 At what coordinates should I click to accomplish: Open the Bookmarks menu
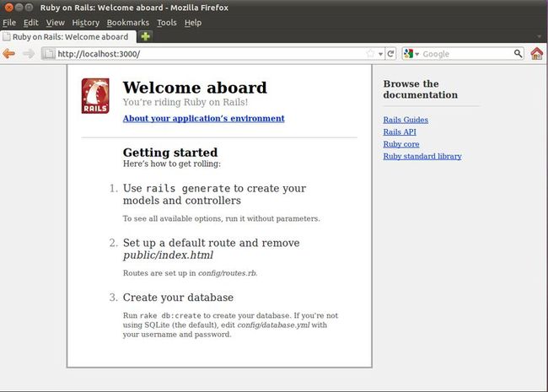[x=128, y=23]
